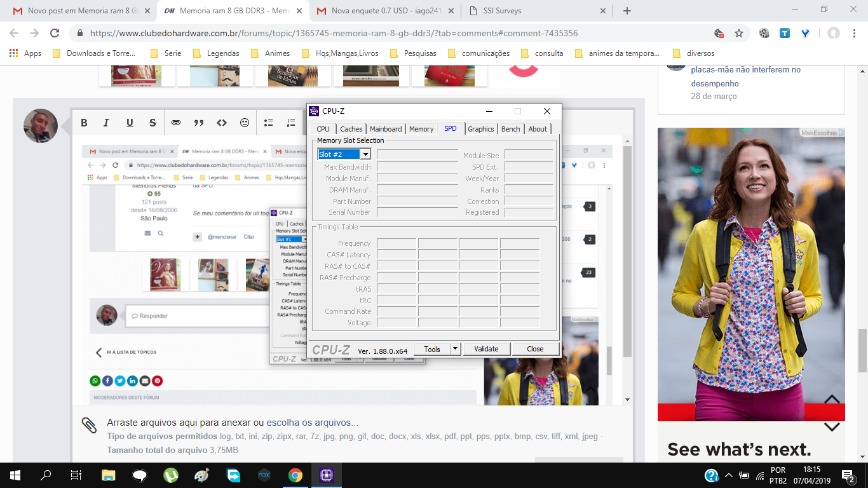
Task: Open the Memory tab in CPU-Z
Action: coord(421,129)
